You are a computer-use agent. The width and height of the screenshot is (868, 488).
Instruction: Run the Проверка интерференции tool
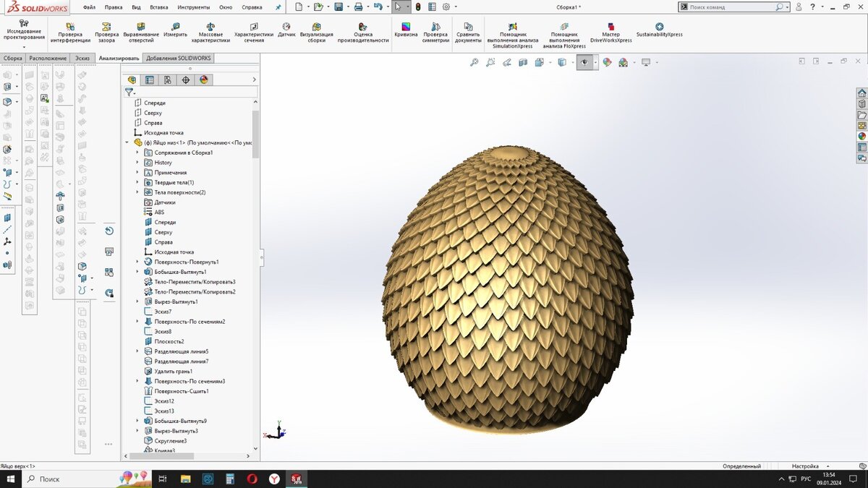(70, 33)
